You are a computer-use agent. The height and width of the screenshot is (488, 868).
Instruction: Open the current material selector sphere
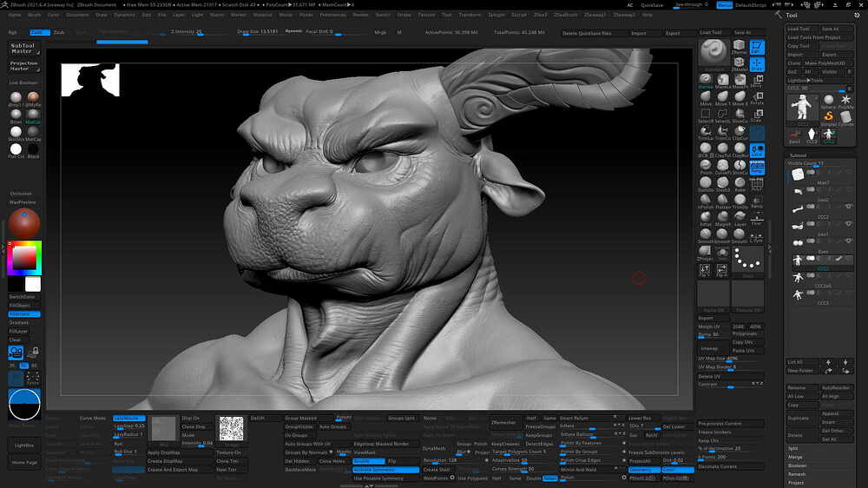pyautogui.click(x=23, y=223)
